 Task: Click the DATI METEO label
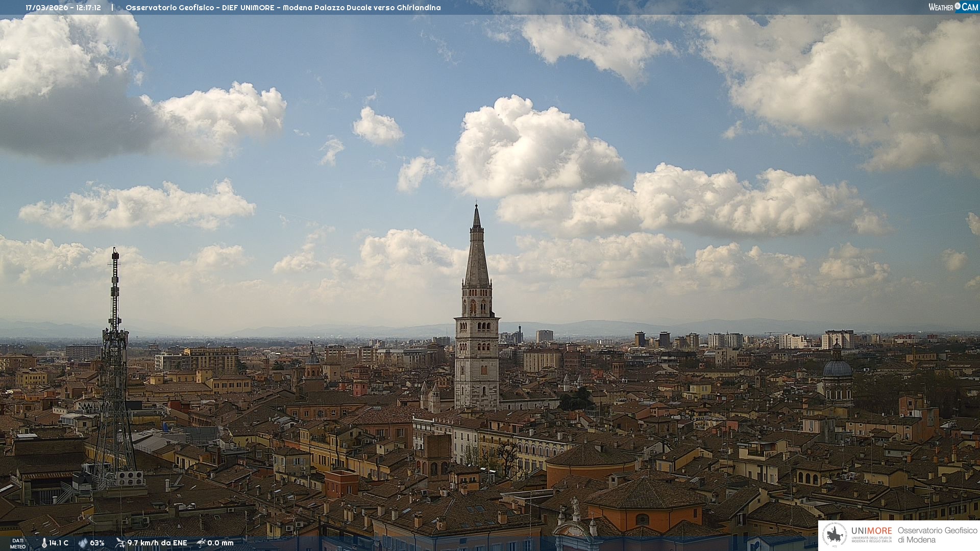click(x=18, y=543)
